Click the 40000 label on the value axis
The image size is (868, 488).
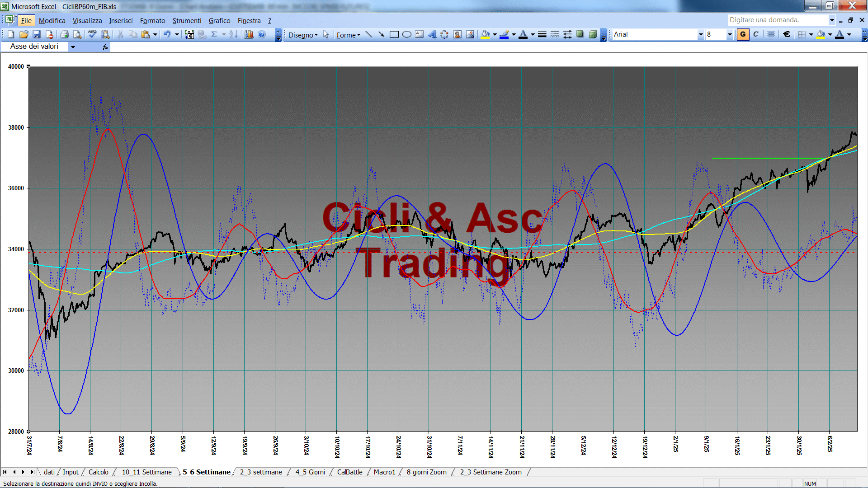click(x=16, y=66)
